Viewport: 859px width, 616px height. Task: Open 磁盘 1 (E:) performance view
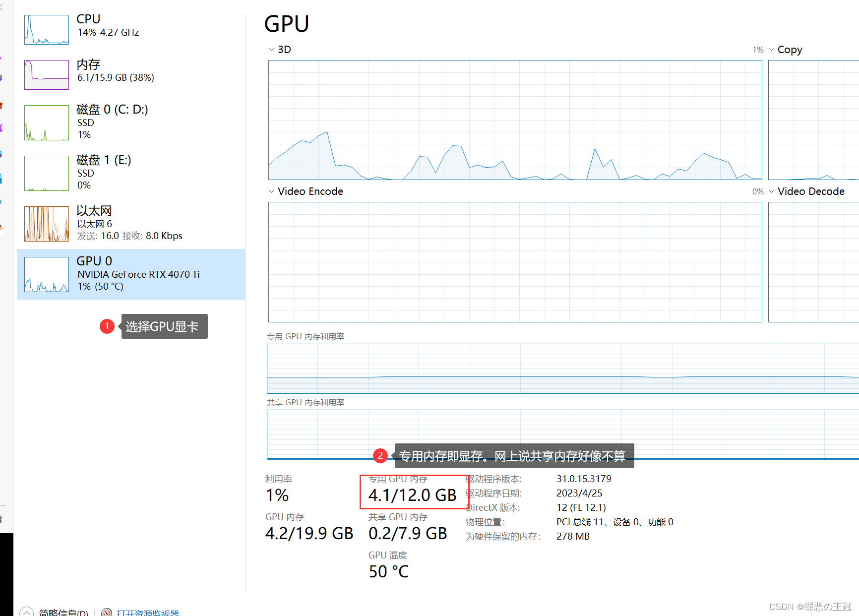click(131, 173)
